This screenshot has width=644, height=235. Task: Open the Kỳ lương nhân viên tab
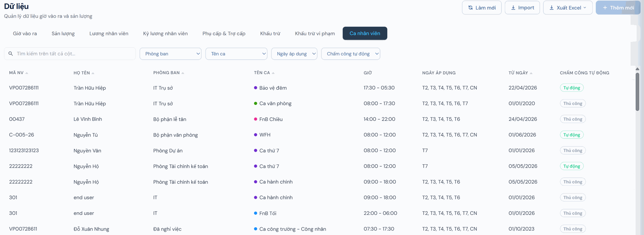coord(165,34)
